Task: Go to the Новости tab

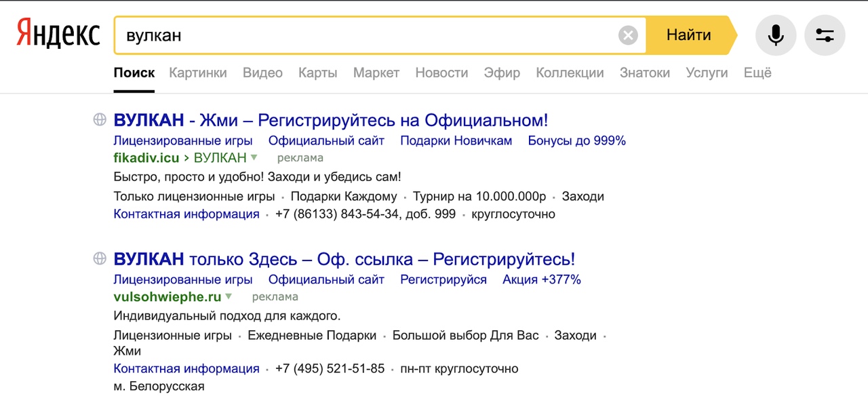Action: 441,73
